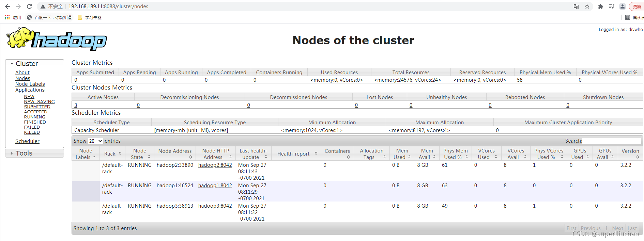Click inside the table Search field
The height and width of the screenshot is (241, 644).
click(x=612, y=141)
